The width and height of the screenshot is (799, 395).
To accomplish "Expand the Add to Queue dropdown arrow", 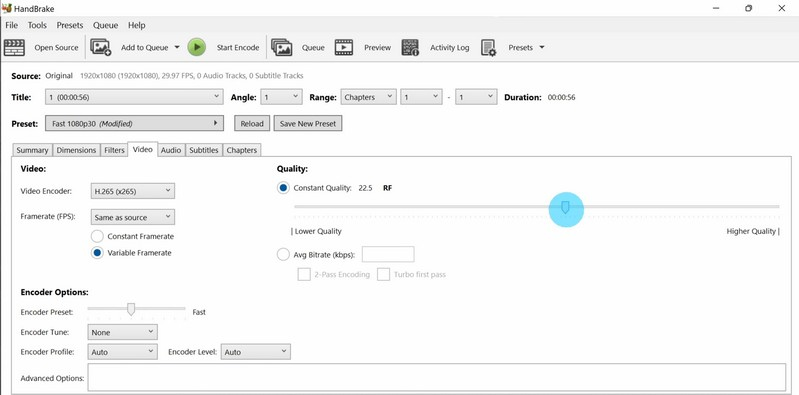I will [x=177, y=47].
